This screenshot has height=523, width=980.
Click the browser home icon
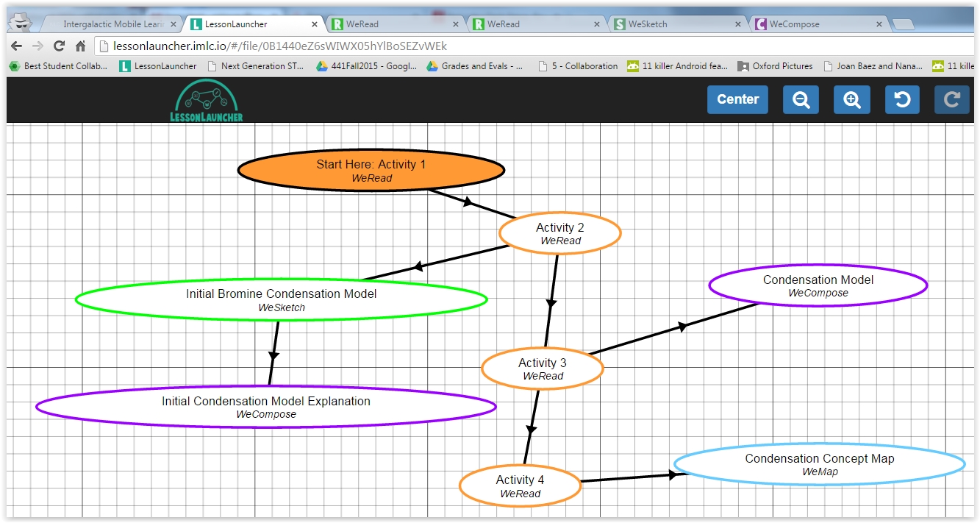[x=81, y=46]
